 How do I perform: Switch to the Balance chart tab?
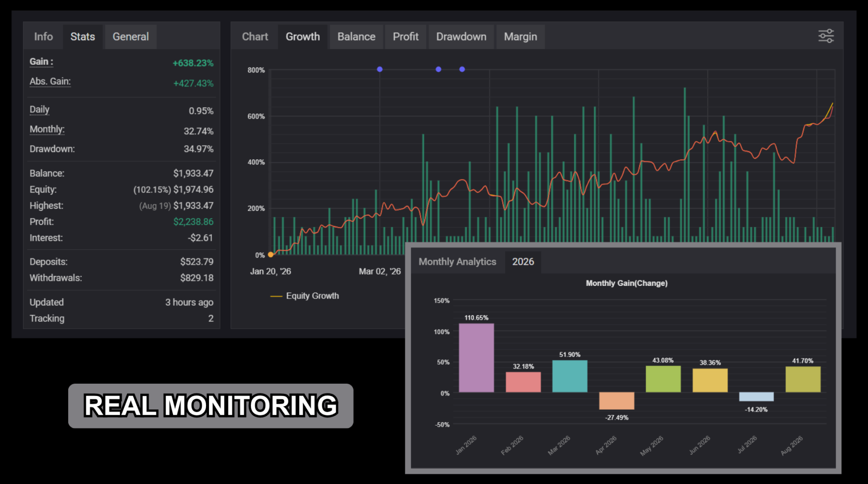coord(356,37)
